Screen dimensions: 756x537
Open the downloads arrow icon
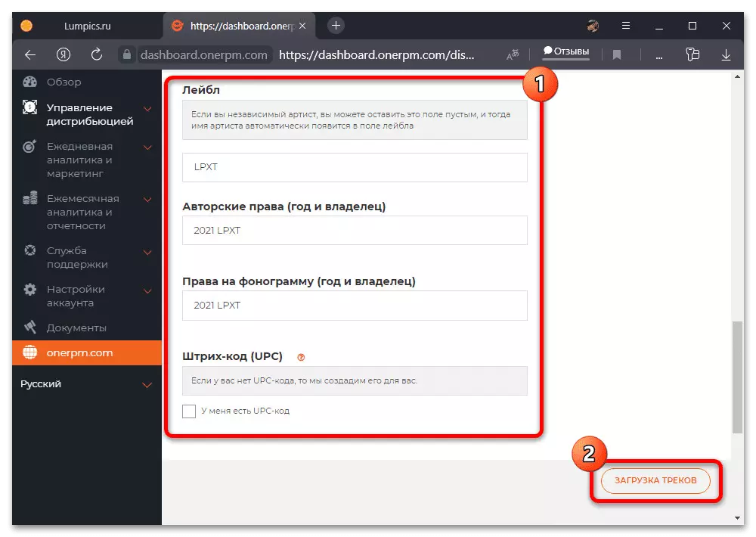point(726,55)
